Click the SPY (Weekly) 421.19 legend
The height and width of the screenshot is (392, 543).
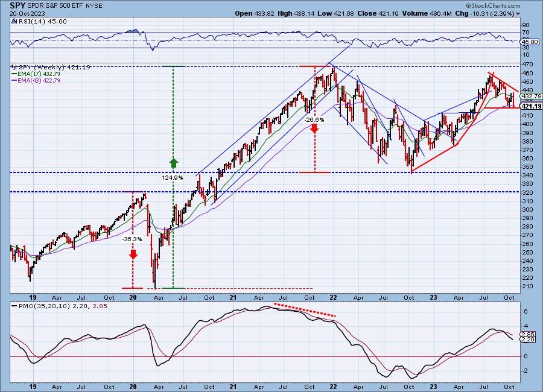click(x=51, y=67)
